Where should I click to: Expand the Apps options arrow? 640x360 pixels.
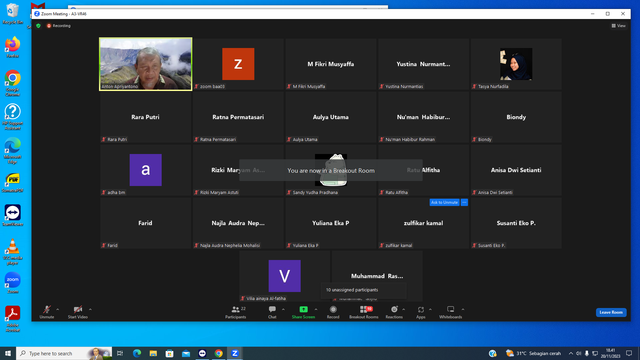pos(430,309)
